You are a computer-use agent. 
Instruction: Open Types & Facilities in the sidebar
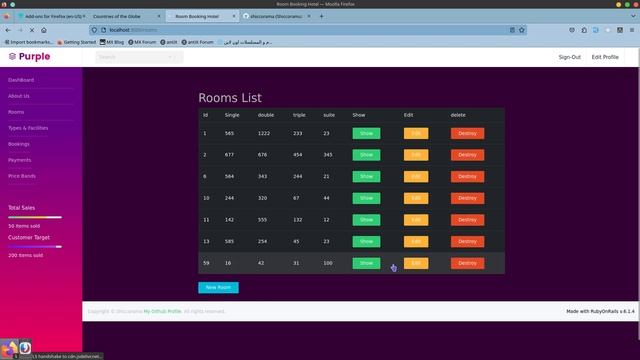click(x=28, y=128)
